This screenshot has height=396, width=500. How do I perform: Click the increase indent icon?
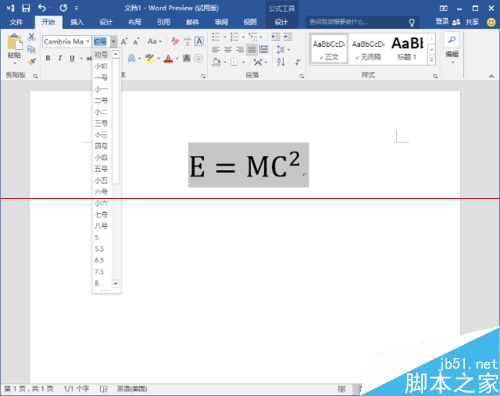tap(287, 37)
